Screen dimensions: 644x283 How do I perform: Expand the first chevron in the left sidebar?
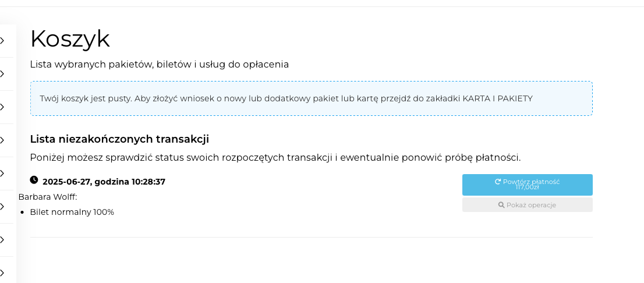(2, 41)
